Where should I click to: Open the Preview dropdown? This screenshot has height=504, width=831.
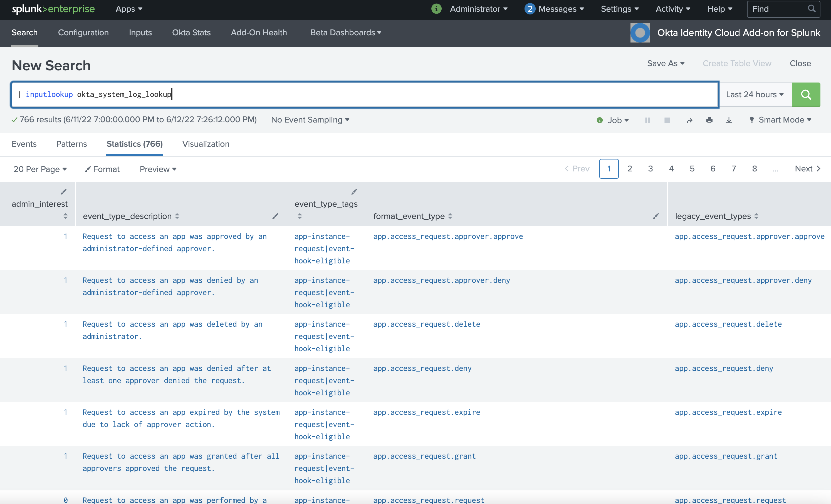158,169
